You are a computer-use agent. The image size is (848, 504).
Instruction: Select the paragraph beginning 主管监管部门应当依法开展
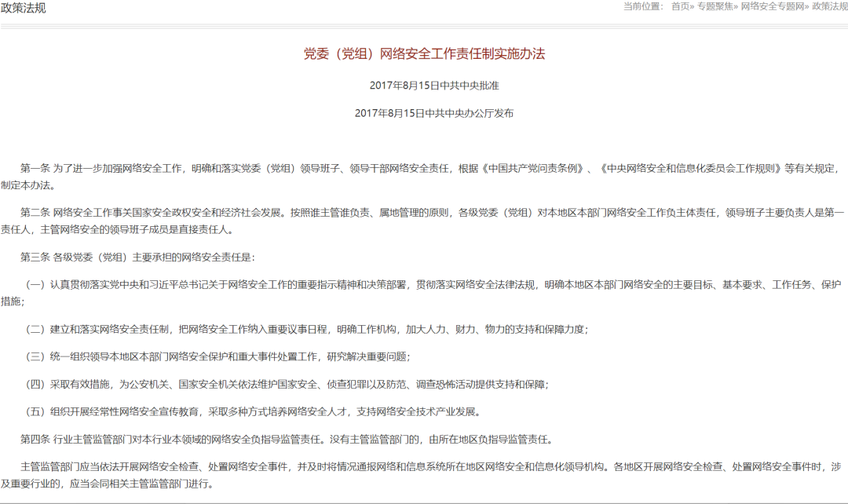pos(422,475)
